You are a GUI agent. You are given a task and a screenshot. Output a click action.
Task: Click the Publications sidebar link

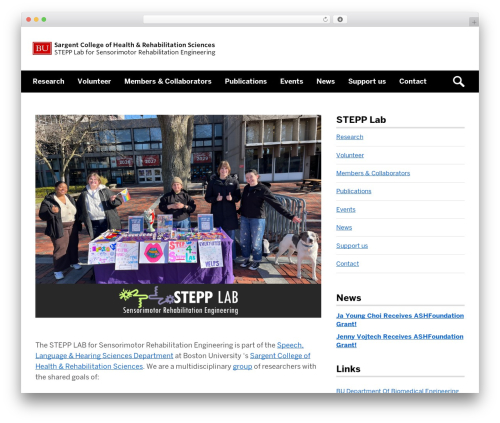click(353, 191)
